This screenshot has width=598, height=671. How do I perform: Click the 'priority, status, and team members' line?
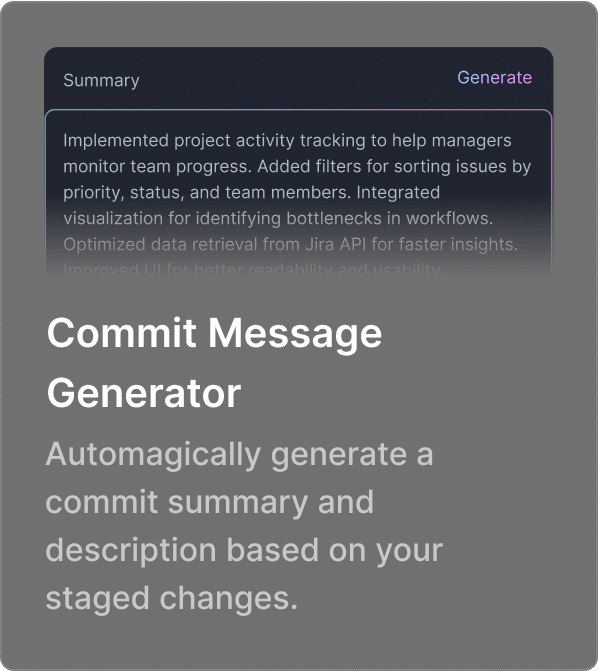252,193
